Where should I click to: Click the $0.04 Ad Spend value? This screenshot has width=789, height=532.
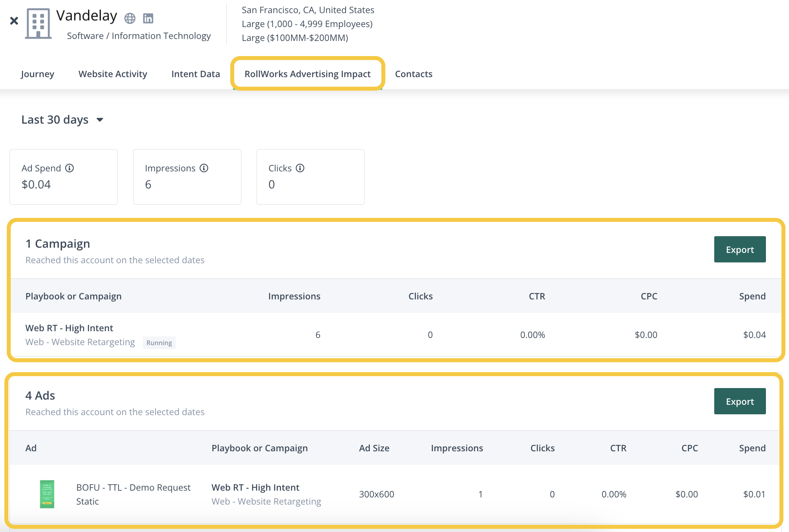36,184
